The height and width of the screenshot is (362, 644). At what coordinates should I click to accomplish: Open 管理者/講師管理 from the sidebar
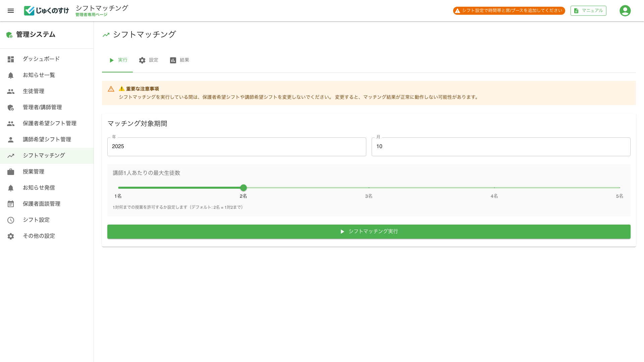(42, 107)
